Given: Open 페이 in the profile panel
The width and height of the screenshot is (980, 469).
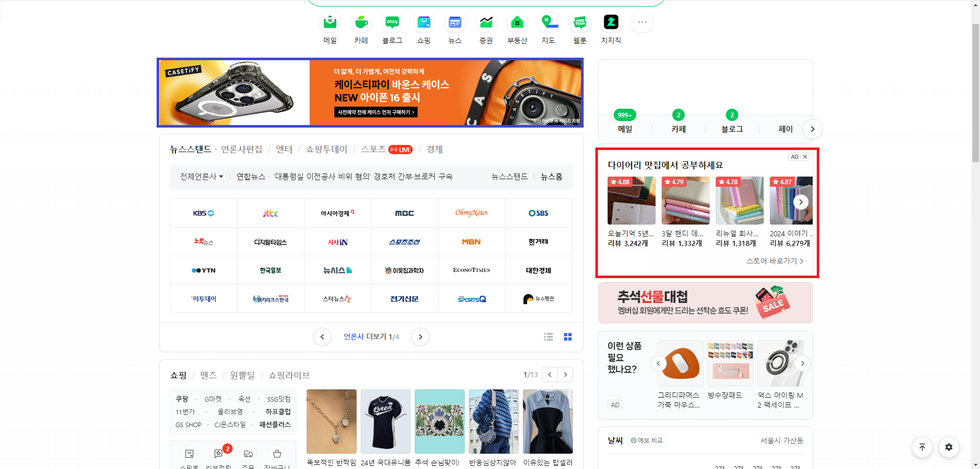Looking at the screenshot, I should (786, 129).
